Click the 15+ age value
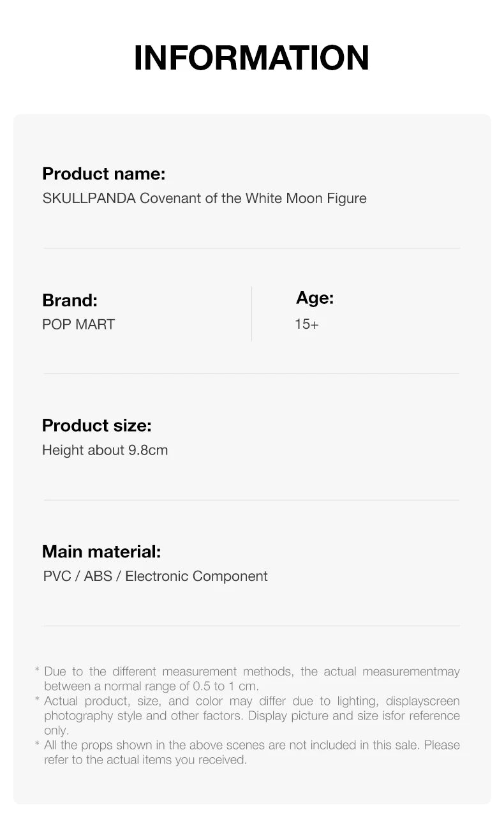Viewport: 504px width, 828px height. point(306,324)
